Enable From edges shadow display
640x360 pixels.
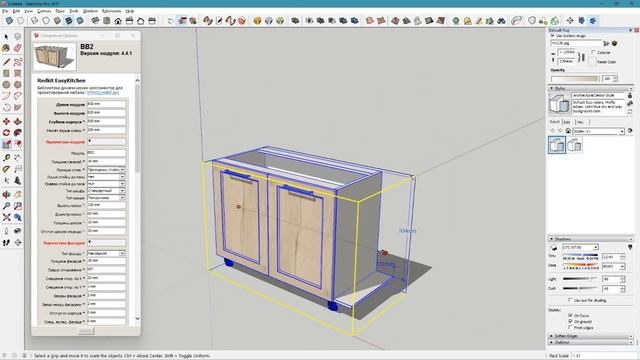571,327
